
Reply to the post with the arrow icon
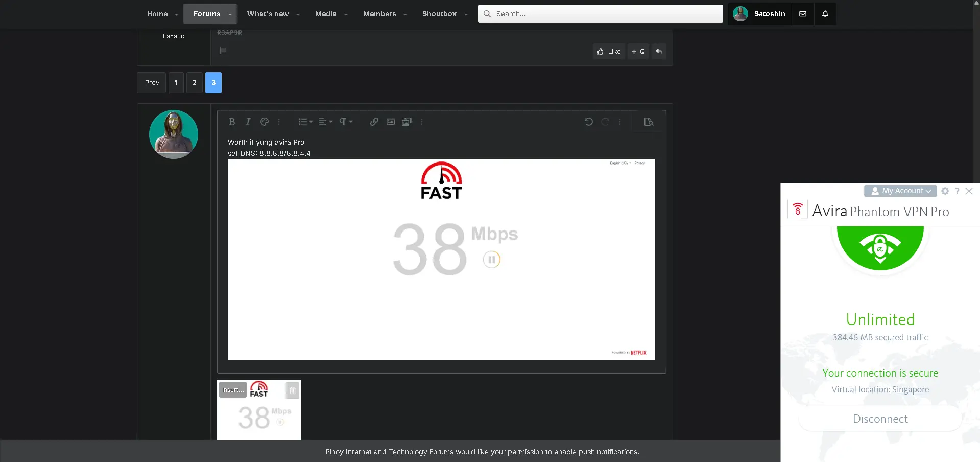[x=659, y=51]
